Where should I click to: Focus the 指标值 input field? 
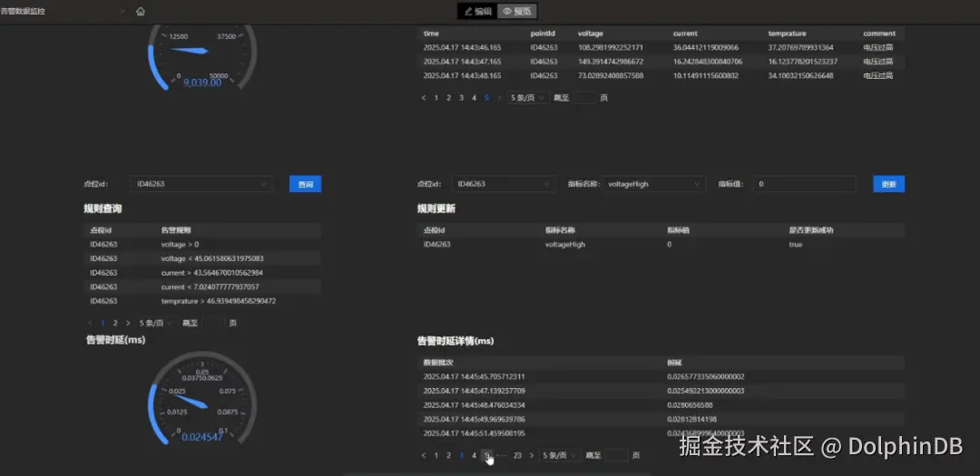pyautogui.click(x=804, y=184)
